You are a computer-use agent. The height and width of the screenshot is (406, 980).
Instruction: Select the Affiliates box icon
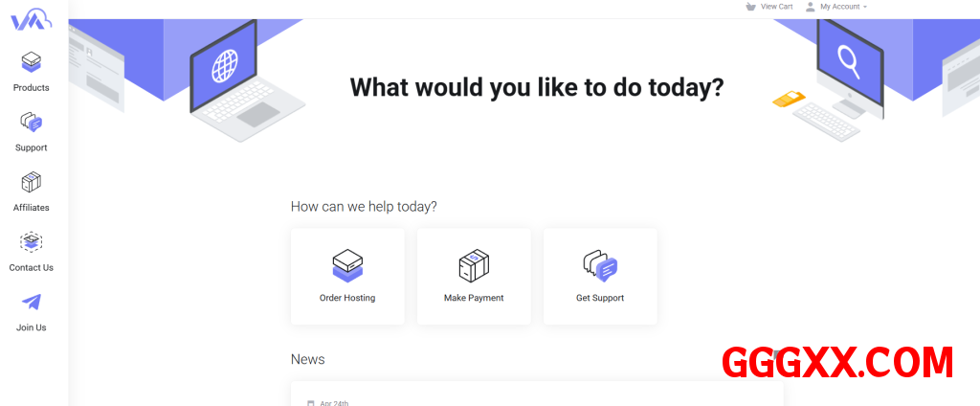coord(32,182)
